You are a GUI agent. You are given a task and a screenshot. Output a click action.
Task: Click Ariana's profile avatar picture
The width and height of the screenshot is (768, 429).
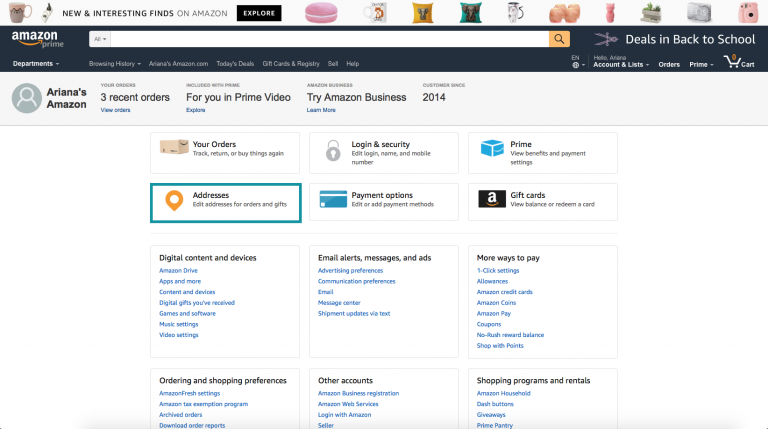[x=26, y=98]
